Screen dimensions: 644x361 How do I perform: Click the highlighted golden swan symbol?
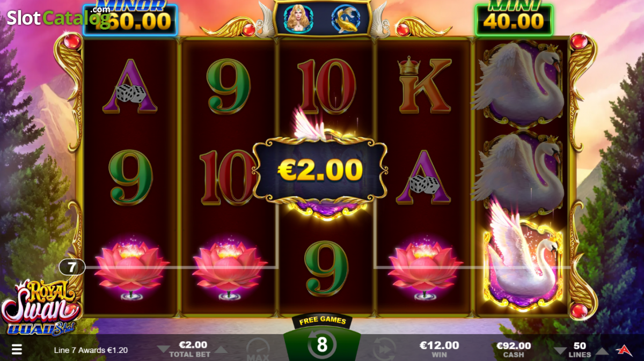coord(523,265)
